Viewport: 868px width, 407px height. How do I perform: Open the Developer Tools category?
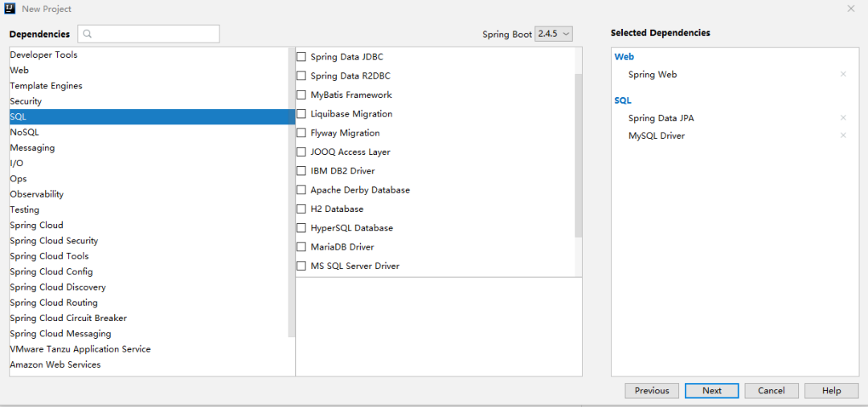(x=43, y=55)
